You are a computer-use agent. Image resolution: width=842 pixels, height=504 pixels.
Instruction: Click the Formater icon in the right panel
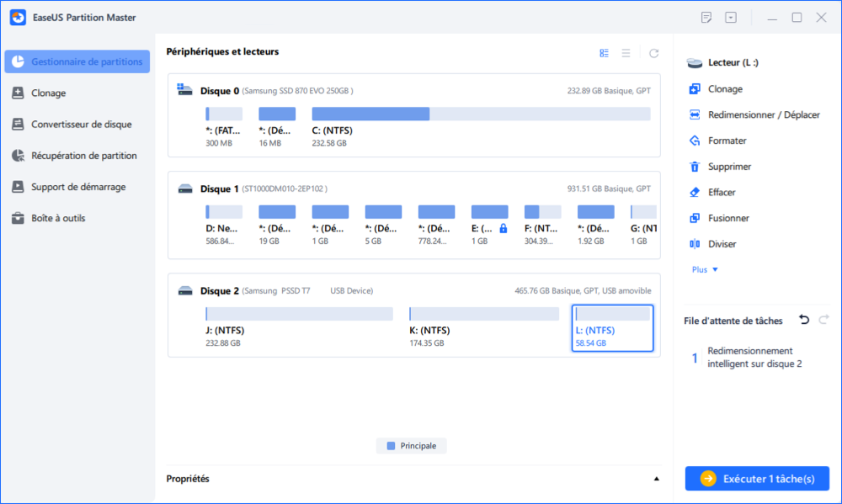point(695,141)
